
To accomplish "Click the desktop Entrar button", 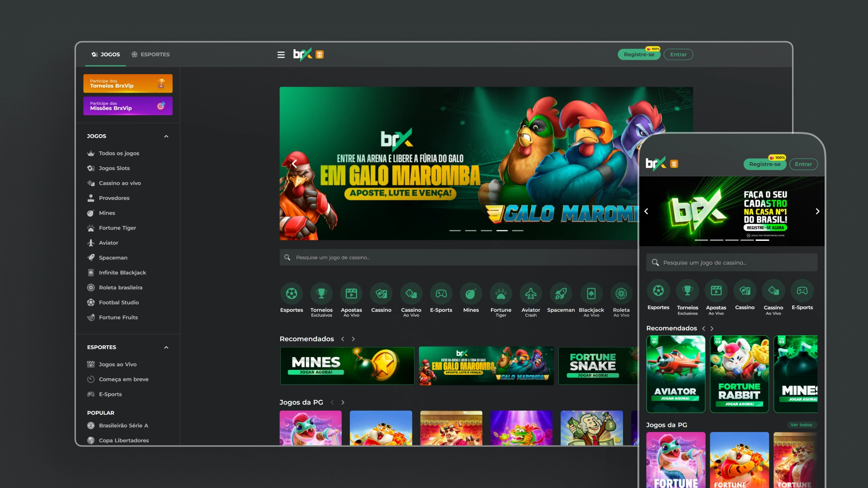I will (x=678, y=55).
